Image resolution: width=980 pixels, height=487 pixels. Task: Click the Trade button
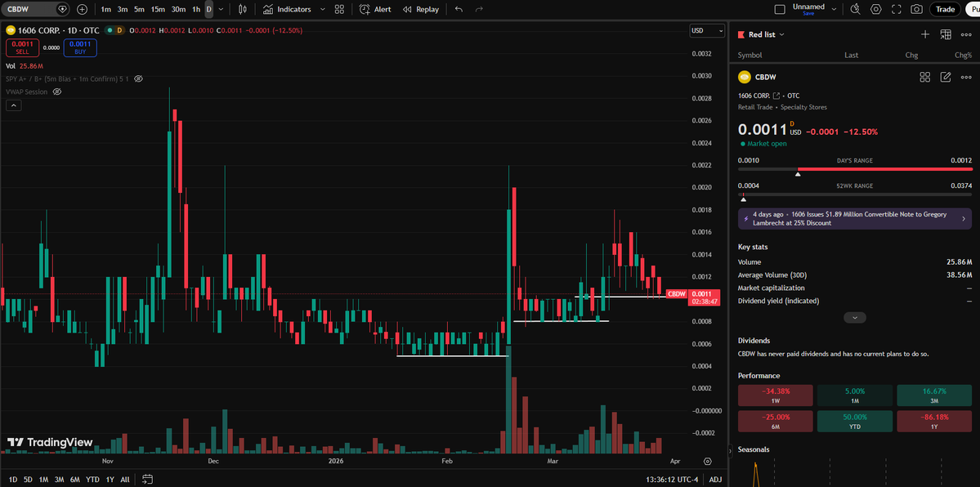click(945, 9)
